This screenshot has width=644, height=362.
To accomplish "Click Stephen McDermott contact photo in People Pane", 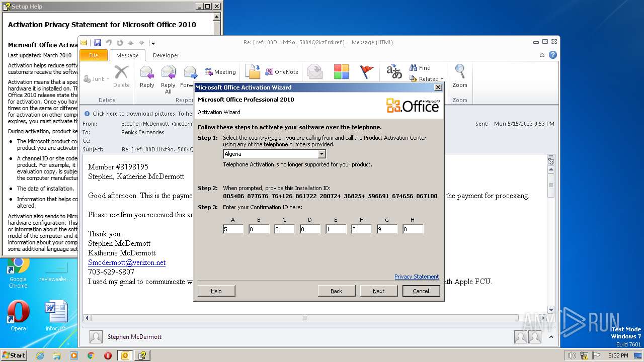I will point(96,337).
